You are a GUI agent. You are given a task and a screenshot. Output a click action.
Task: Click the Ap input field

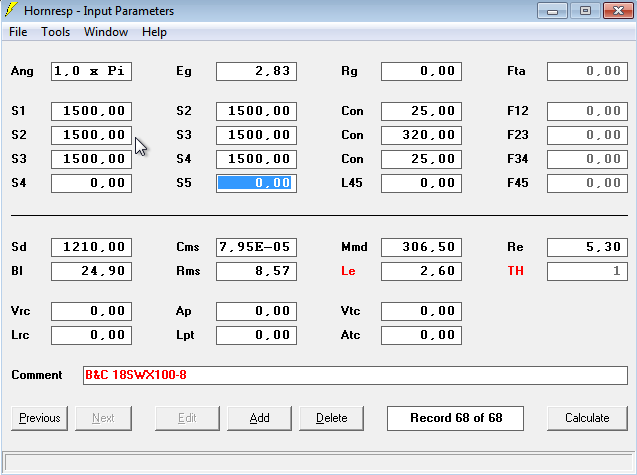256,311
